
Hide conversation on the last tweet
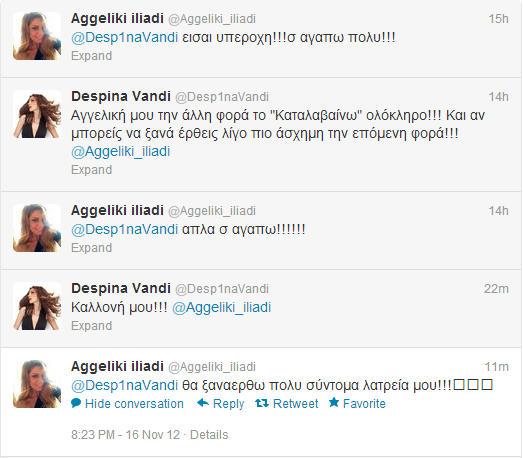134,404
